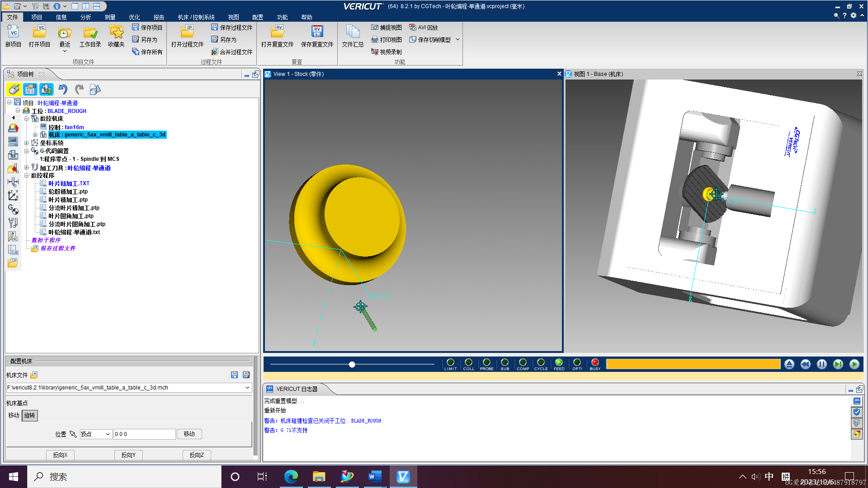868x488 pixels.
Task: Expand the 坐标系统 tree node
Action: (x=26, y=143)
